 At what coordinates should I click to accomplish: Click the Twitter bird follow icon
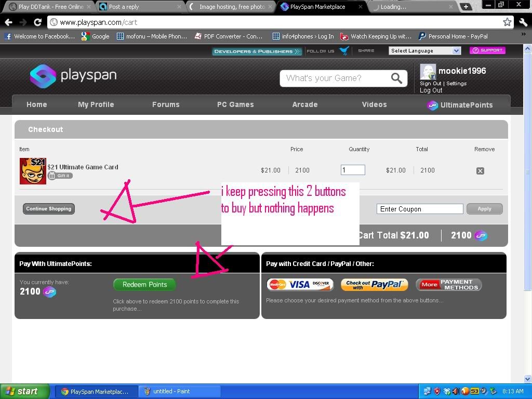[x=344, y=51]
